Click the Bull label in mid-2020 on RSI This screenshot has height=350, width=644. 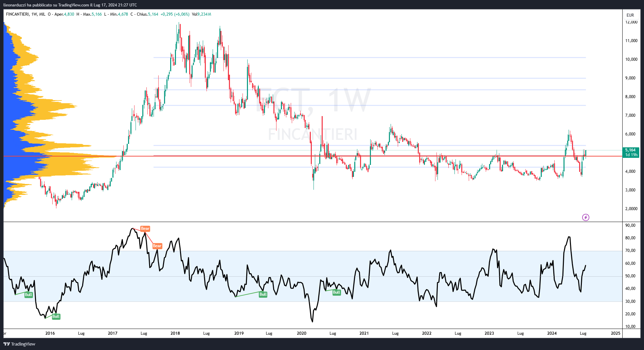(336, 292)
